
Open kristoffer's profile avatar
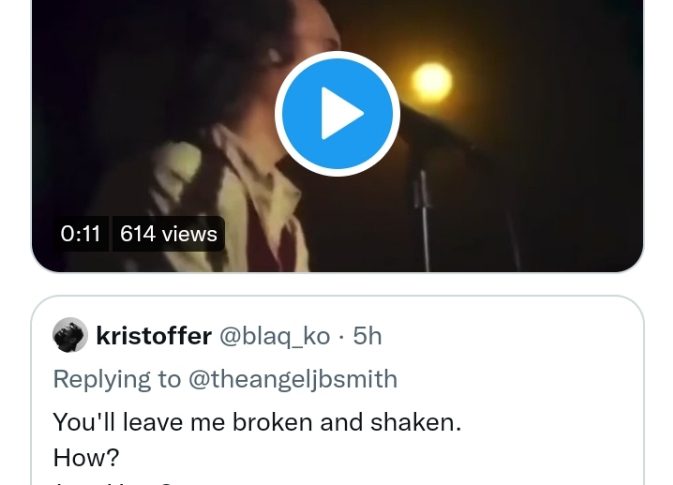pyautogui.click(x=70, y=336)
